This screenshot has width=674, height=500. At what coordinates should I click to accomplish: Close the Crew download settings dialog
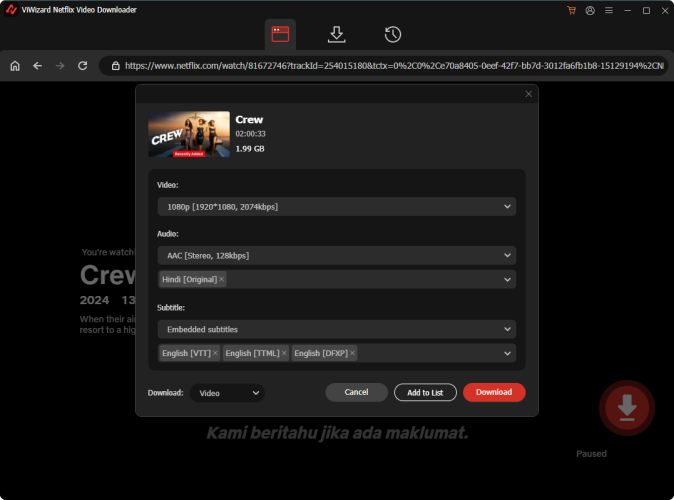[x=528, y=94]
